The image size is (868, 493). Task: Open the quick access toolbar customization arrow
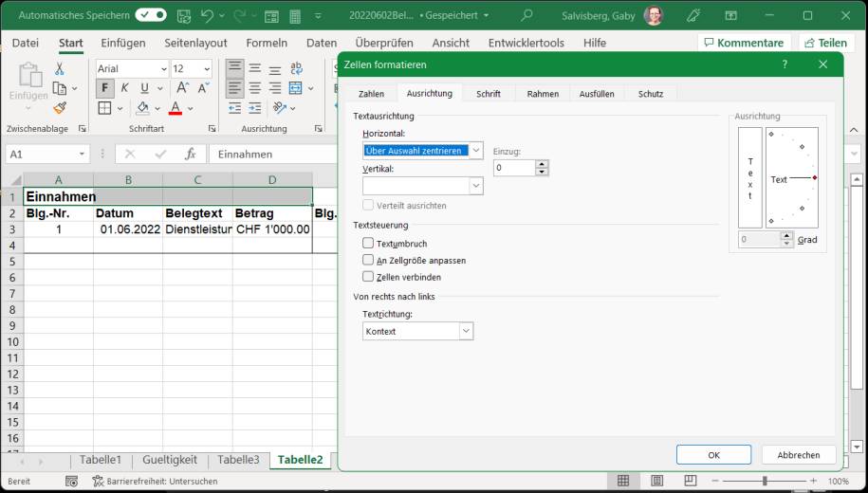point(319,16)
